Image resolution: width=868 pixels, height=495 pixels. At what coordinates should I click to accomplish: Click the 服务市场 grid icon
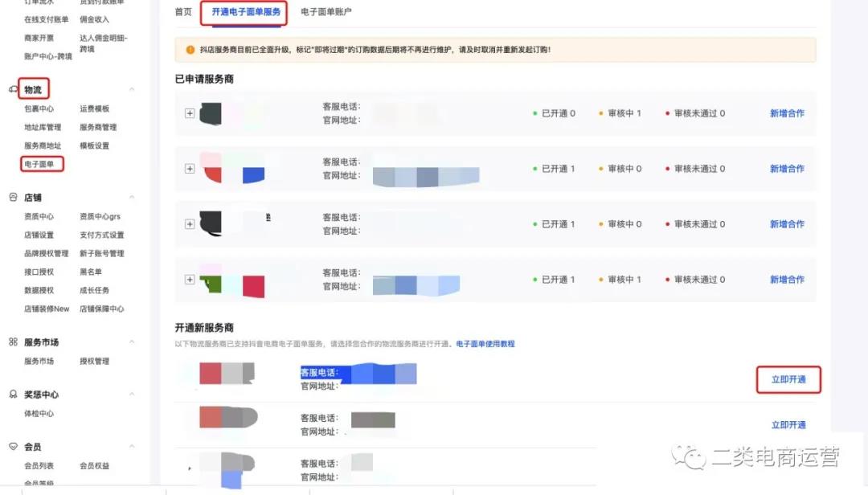(x=13, y=342)
